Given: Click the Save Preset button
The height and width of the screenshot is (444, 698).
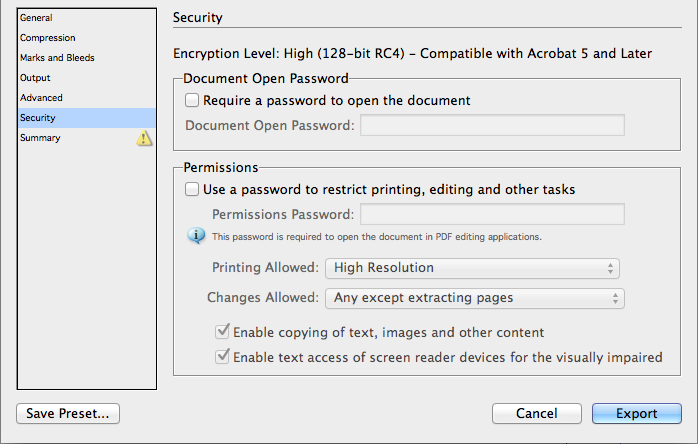Looking at the screenshot, I should point(68,414).
